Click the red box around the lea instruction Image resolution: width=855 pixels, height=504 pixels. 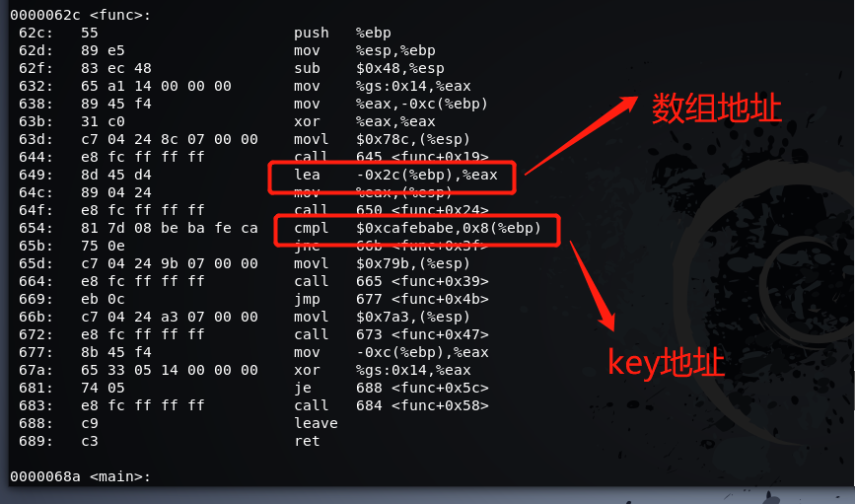pos(392,176)
